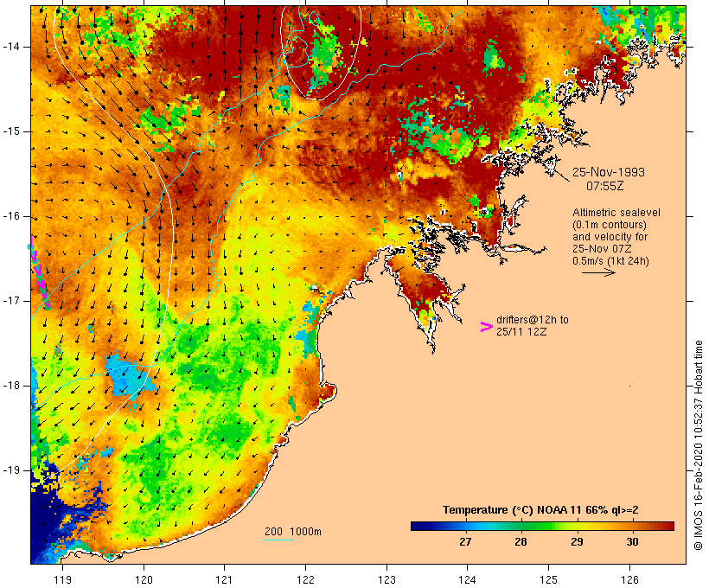This screenshot has width=709, height=588.
Task: Click the '0.5m/s (1kt 24h)' text
Action: [610, 261]
